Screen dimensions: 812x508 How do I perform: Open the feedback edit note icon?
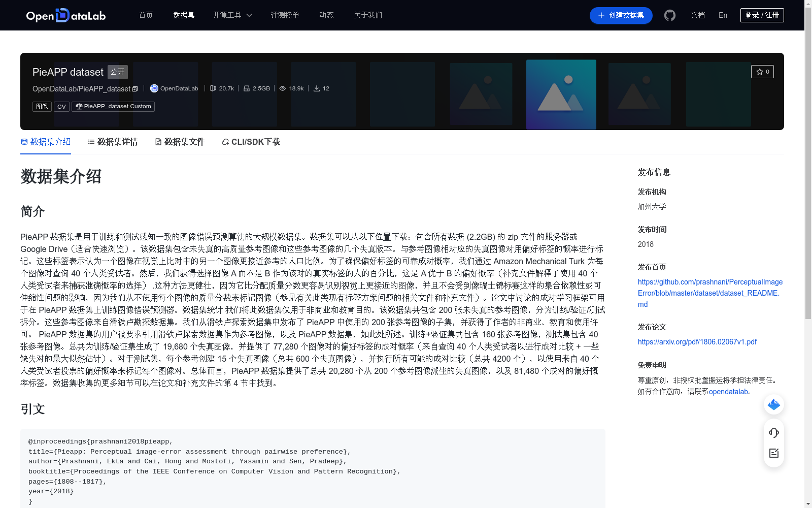[774, 453]
